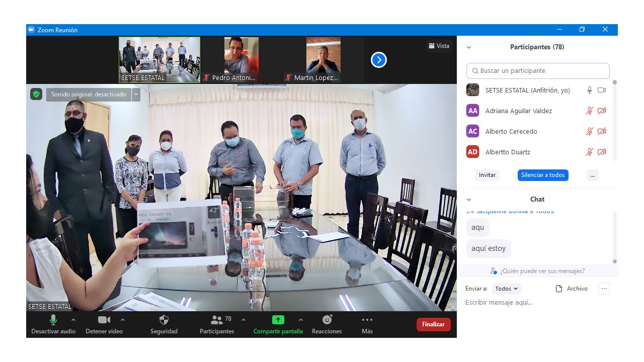
Task: Click the green Compartir pantalla icon
Action: coord(278,320)
